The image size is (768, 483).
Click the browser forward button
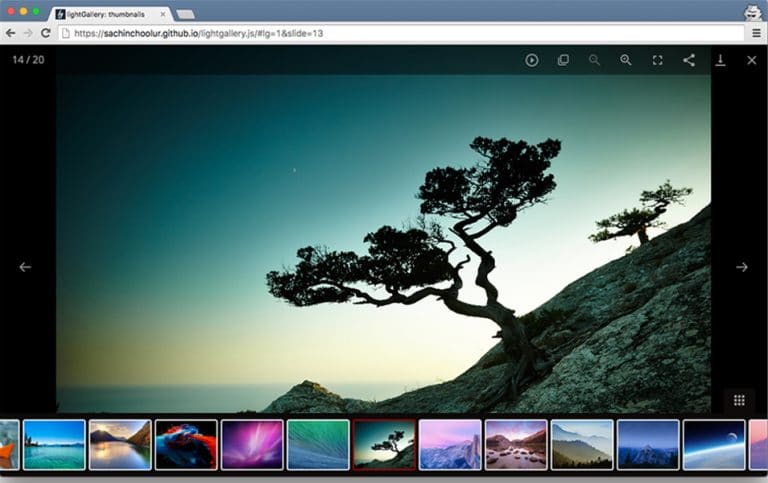[x=28, y=33]
